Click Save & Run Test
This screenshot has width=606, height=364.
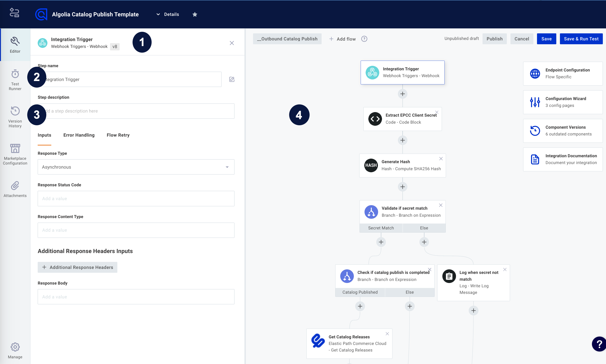pyautogui.click(x=581, y=39)
